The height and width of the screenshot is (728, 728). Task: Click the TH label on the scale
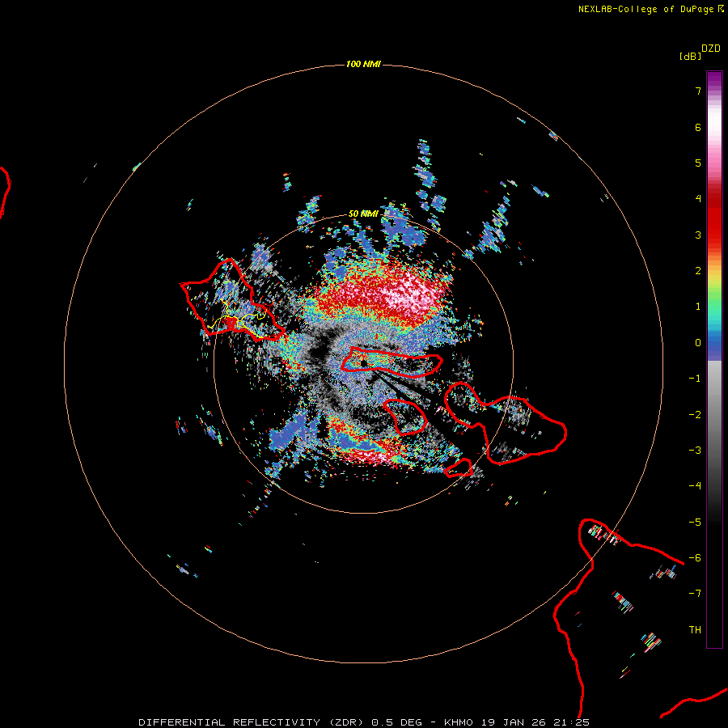[x=695, y=630]
